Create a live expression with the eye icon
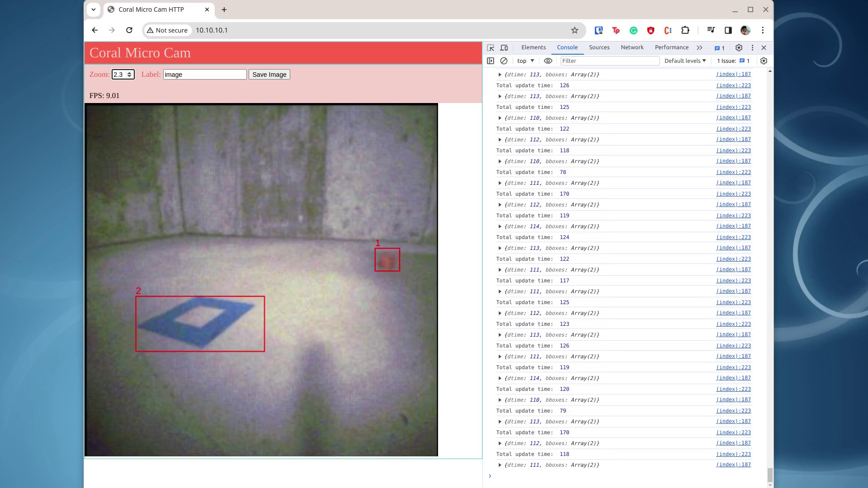This screenshot has width=868, height=488. tap(548, 61)
